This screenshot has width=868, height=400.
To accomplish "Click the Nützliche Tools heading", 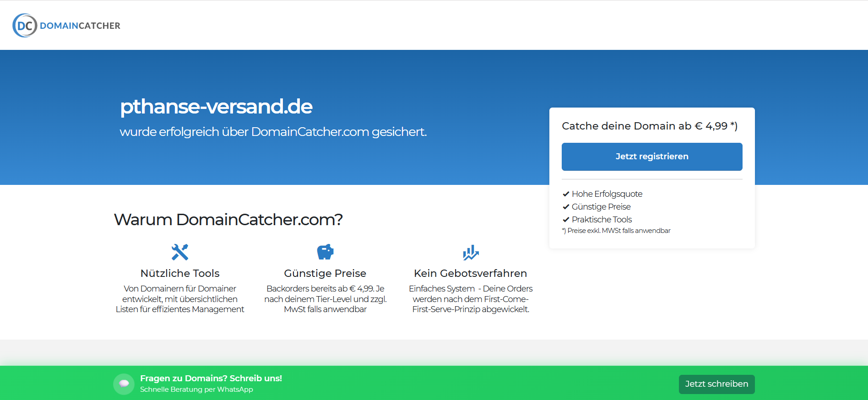I will 180,273.
